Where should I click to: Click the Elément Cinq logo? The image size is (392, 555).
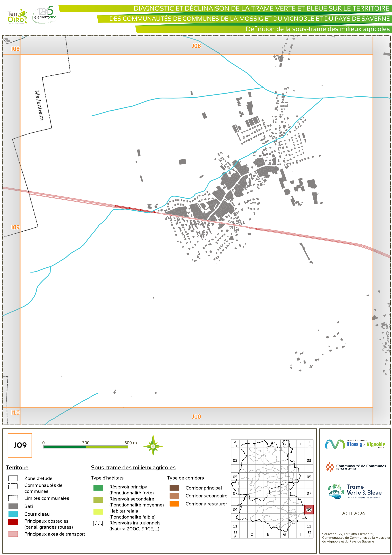pos(45,15)
